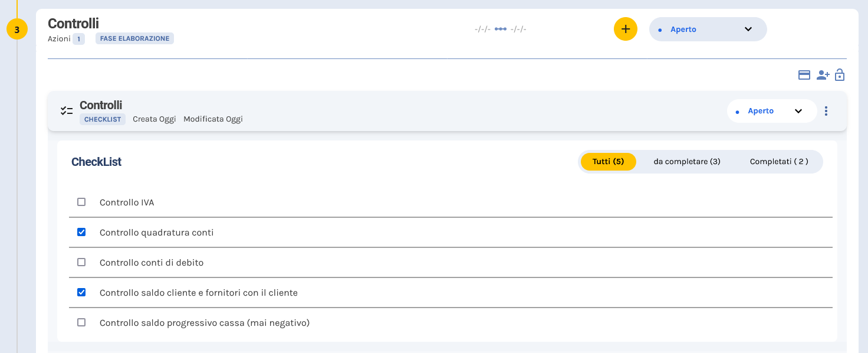Switch to Completati (2) tab
The height and width of the screenshot is (353, 868).
[778, 162]
